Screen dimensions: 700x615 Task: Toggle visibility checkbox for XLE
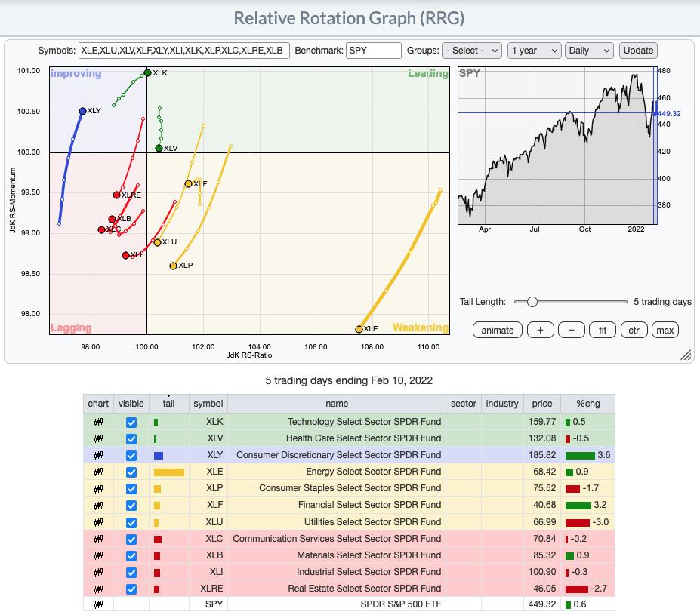pos(131,472)
